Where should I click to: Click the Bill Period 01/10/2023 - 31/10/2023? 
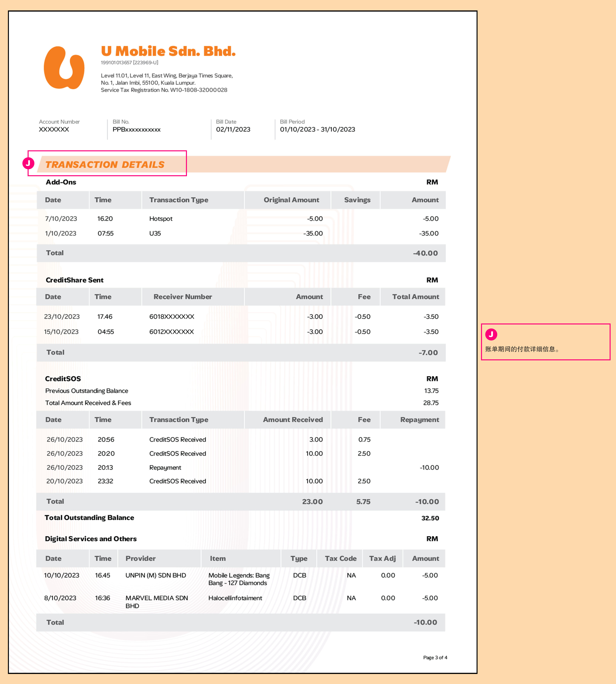[x=317, y=130]
